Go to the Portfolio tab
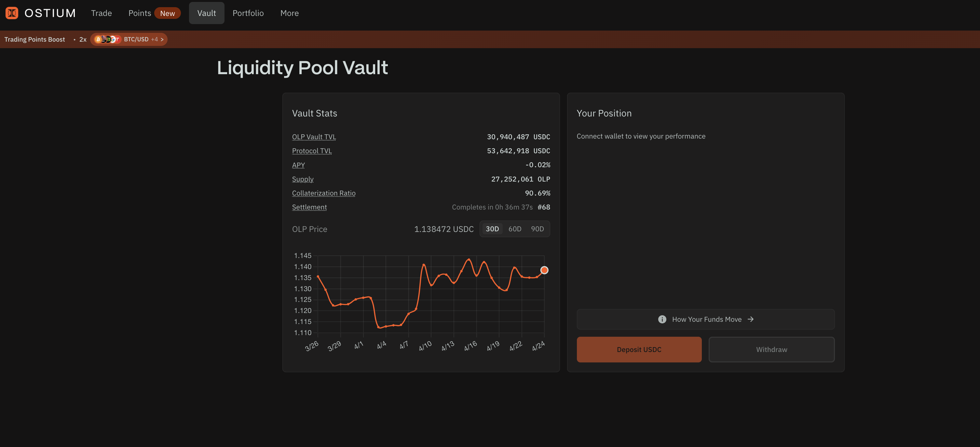980x447 pixels. click(x=248, y=13)
